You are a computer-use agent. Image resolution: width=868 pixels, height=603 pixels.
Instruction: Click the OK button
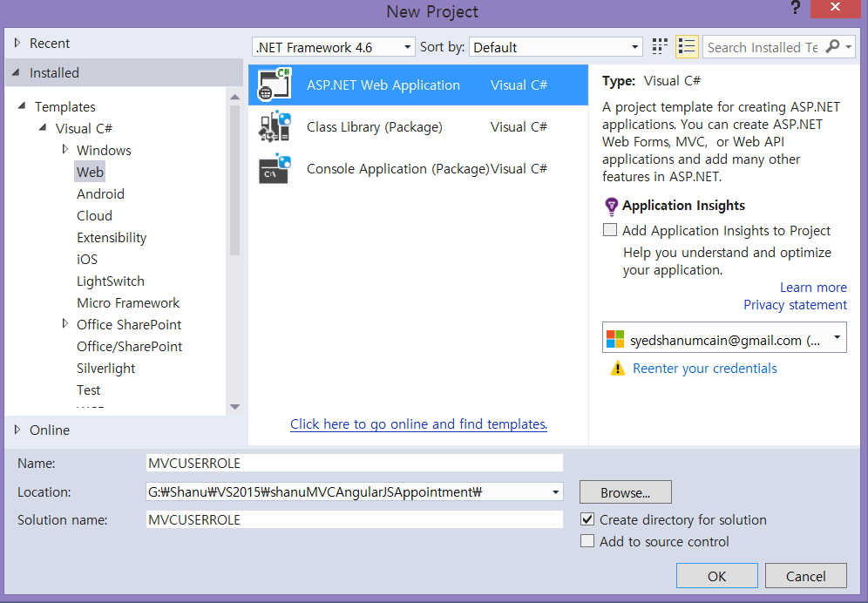[x=716, y=576]
